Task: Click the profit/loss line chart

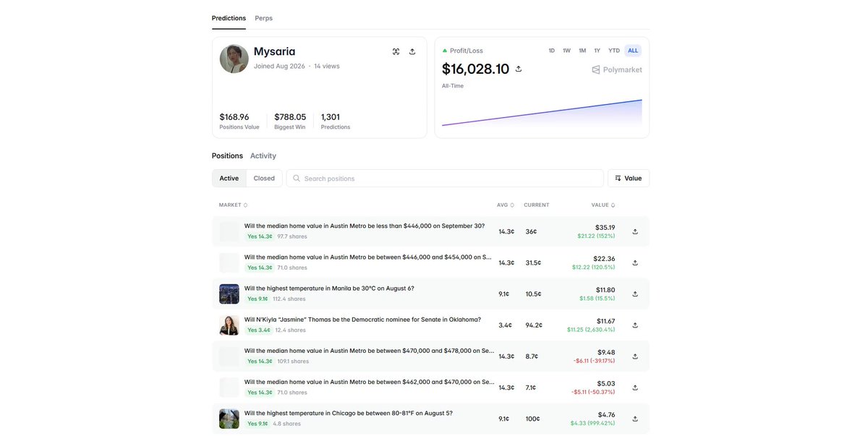Action: [x=542, y=114]
